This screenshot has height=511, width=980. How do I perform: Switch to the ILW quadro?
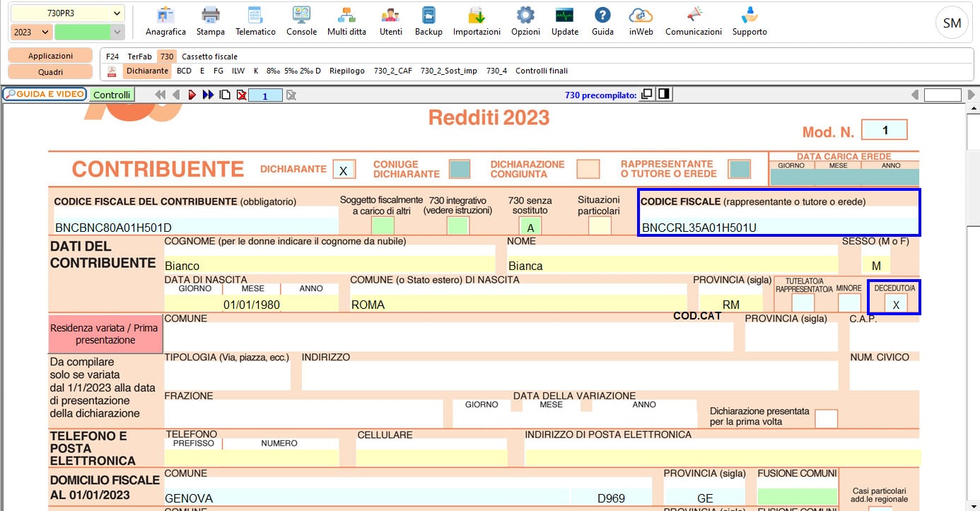click(238, 71)
